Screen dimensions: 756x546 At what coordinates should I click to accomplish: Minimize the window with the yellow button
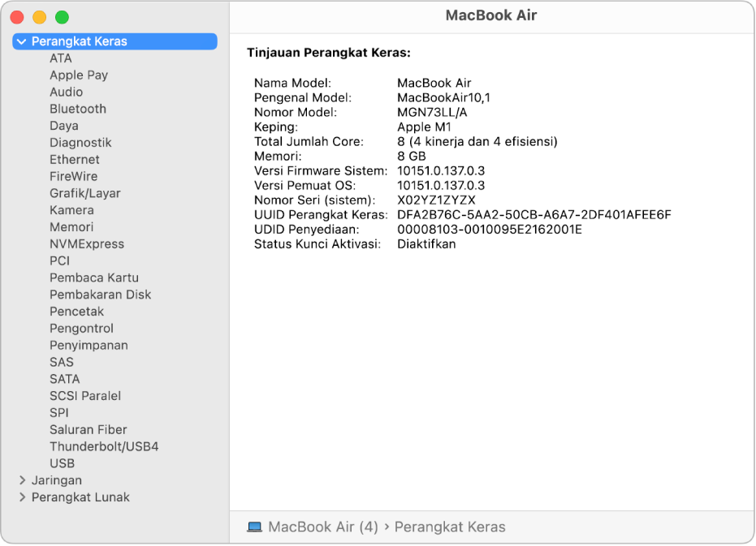tap(39, 17)
